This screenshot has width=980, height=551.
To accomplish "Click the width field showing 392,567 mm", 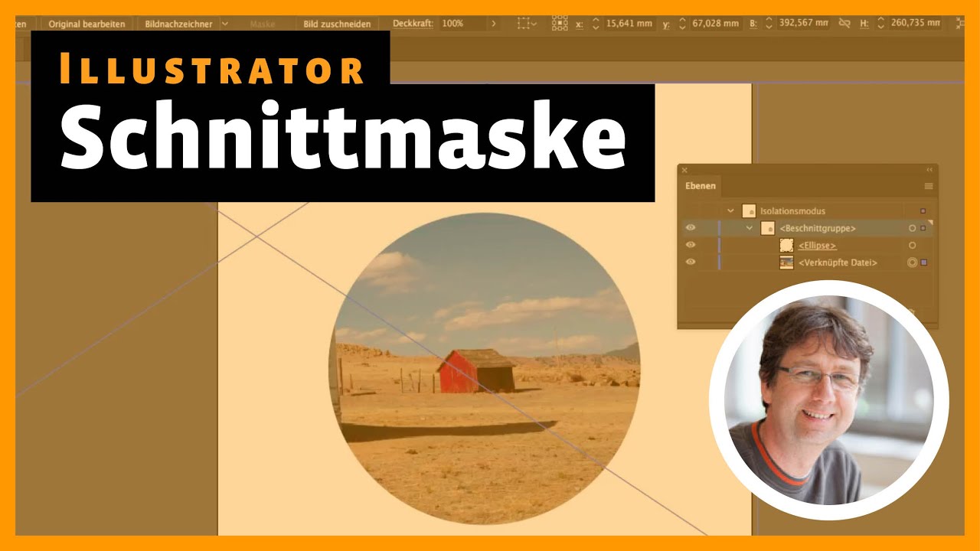I will pyautogui.click(x=803, y=24).
